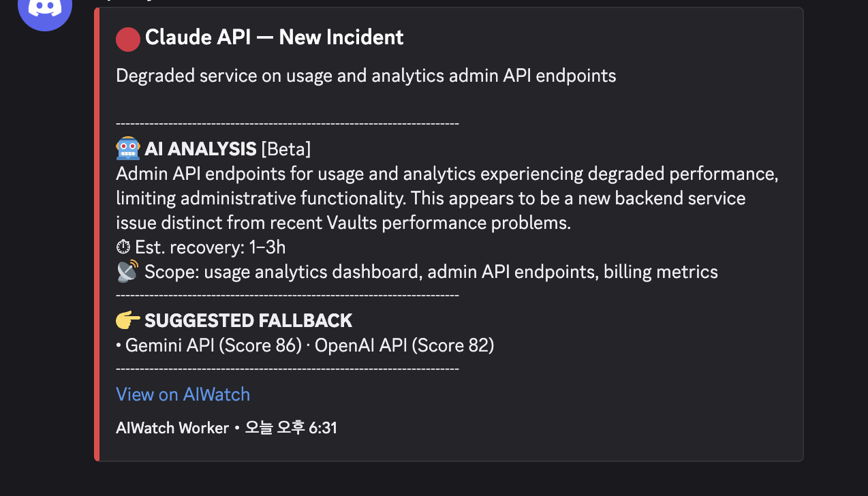Click the Claude API — New Incident title
This screenshot has width=868, height=496.
point(274,37)
